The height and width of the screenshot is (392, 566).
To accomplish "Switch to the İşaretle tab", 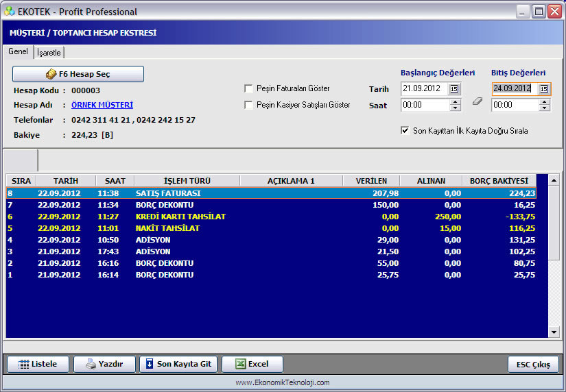I will pos(49,53).
